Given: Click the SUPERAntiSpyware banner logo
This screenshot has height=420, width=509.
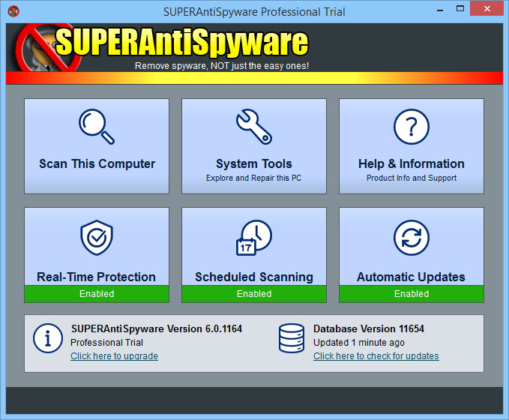Looking at the screenshot, I should pyautogui.click(x=181, y=43).
